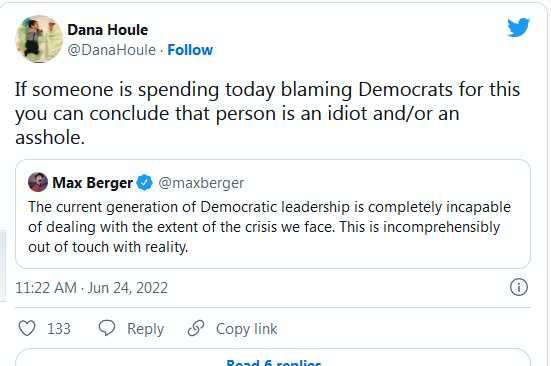
Task: Click the 133 likes count
Action: click(x=59, y=329)
